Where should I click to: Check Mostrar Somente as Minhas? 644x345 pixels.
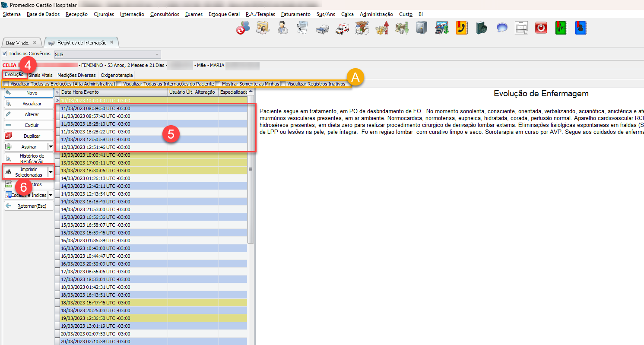coord(218,84)
